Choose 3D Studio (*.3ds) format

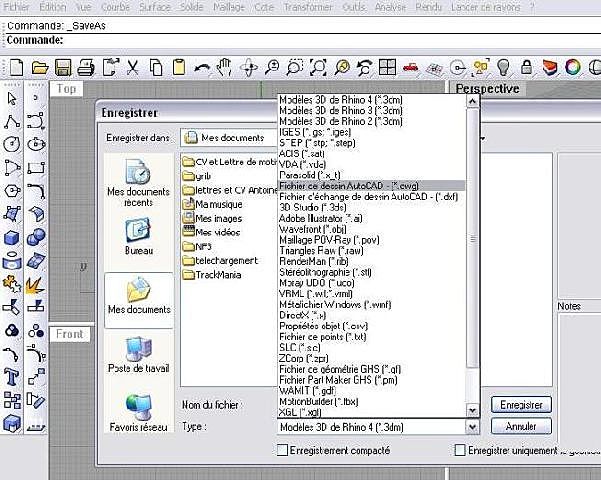coord(371,207)
